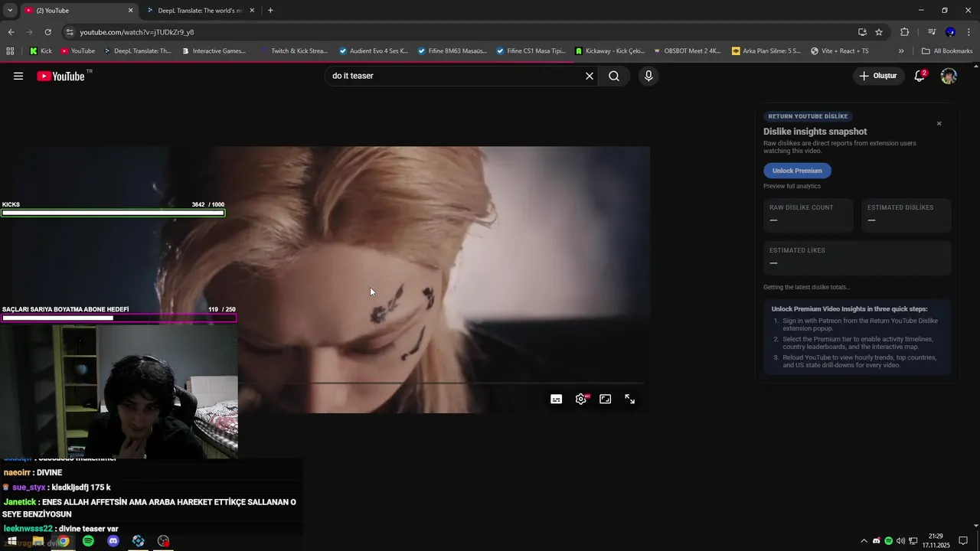Show hidden system tray icons

(x=864, y=541)
